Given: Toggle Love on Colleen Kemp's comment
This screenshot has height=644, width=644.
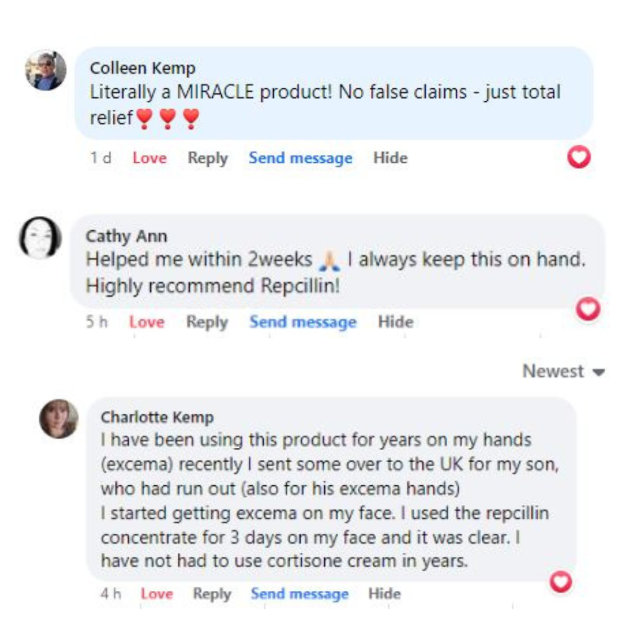Looking at the screenshot, I should tap(150, 159).
